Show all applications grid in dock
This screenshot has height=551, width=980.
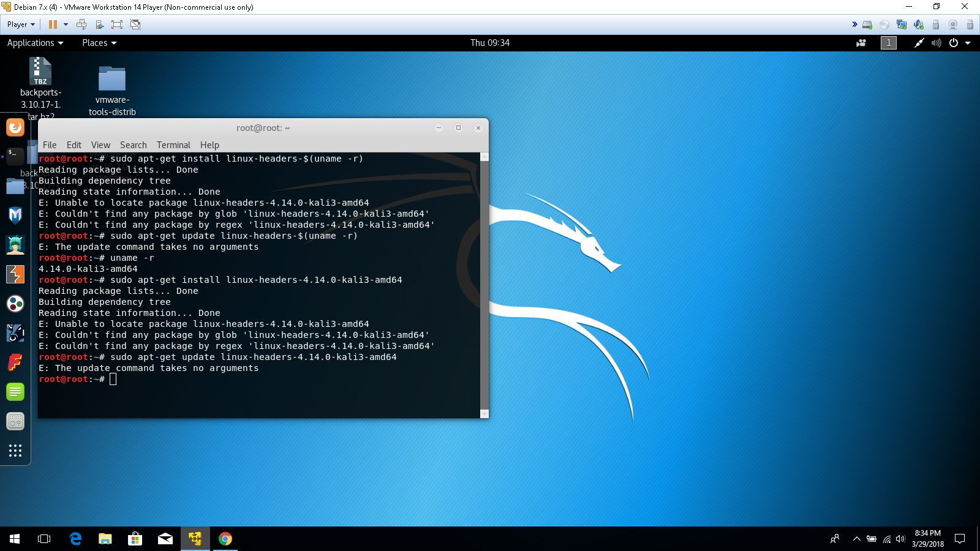tap(15, 451)
